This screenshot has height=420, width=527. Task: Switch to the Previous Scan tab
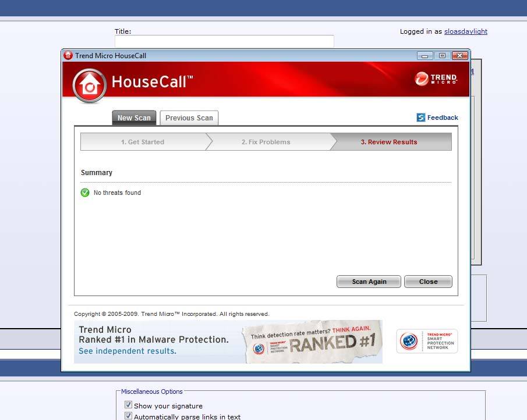tap(189, 118)
